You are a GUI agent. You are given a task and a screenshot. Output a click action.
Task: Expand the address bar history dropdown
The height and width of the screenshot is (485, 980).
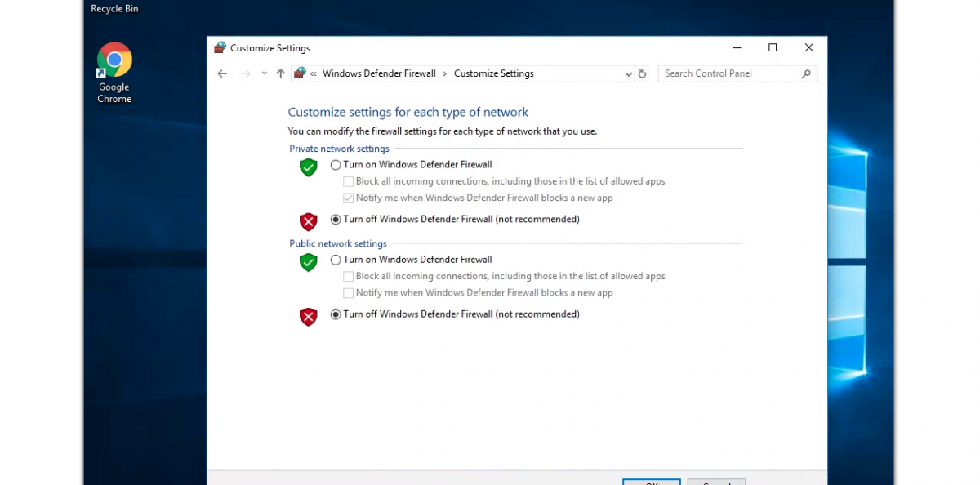(628, 73)
